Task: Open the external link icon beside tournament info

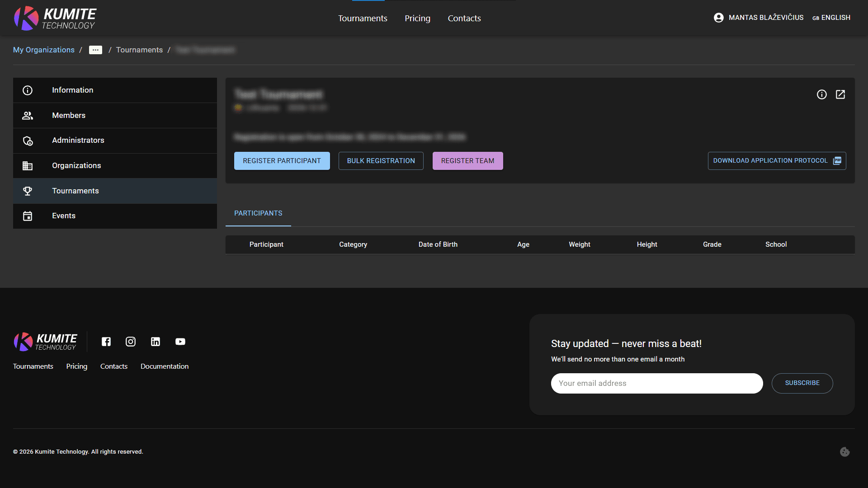Action: pos(841,94)
